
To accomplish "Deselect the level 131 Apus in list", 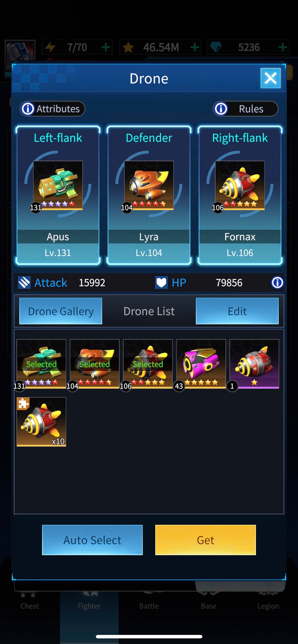I will pos(41,364).
